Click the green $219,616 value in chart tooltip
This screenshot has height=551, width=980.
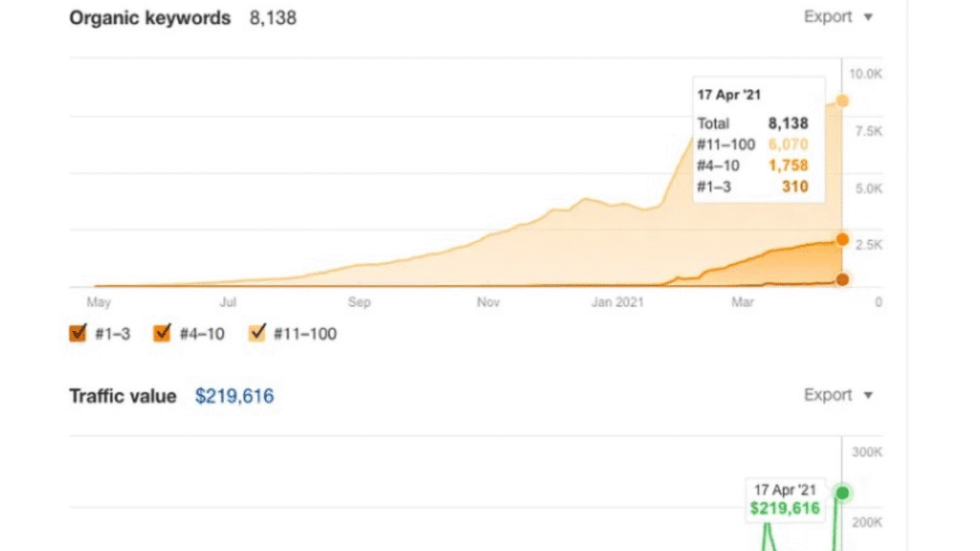pyautogui.click(x=784, y=508)
